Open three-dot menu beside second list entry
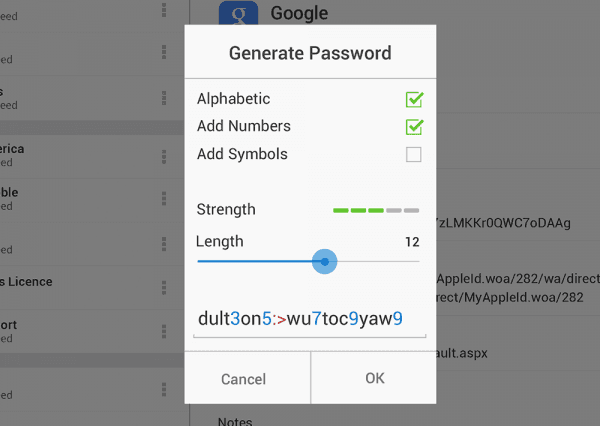Image resolution: width=600 pixels, height=426 pixels. [x=164, y=52]
